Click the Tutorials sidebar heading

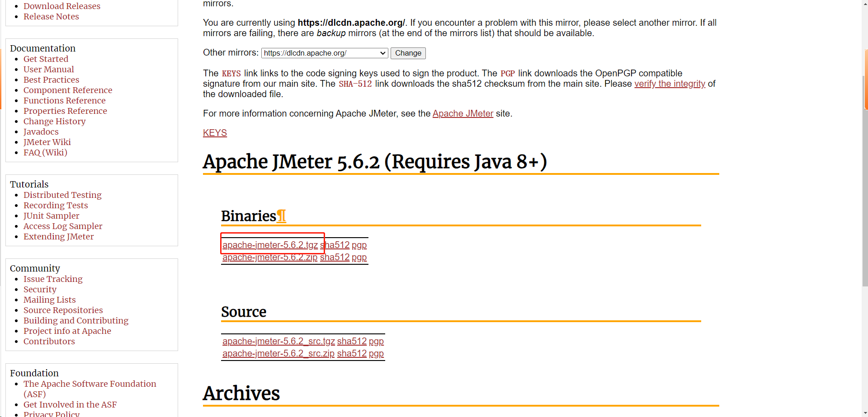tap(29, 184)
